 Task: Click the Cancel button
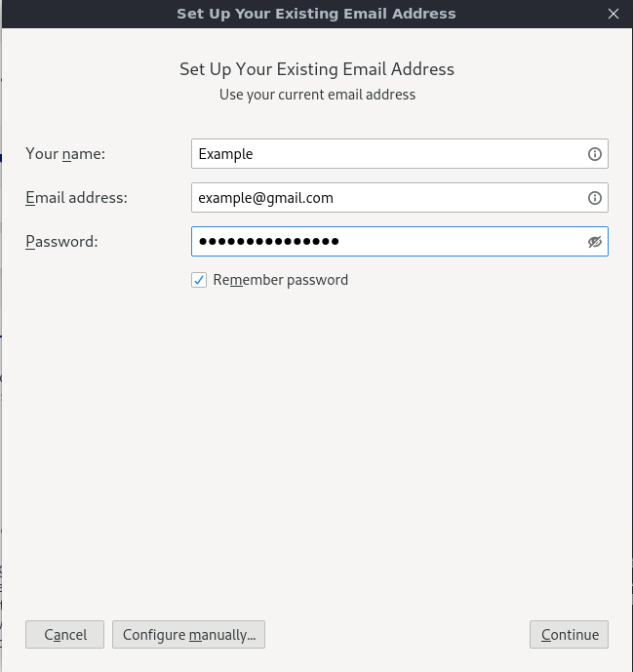tap(65, 635)
